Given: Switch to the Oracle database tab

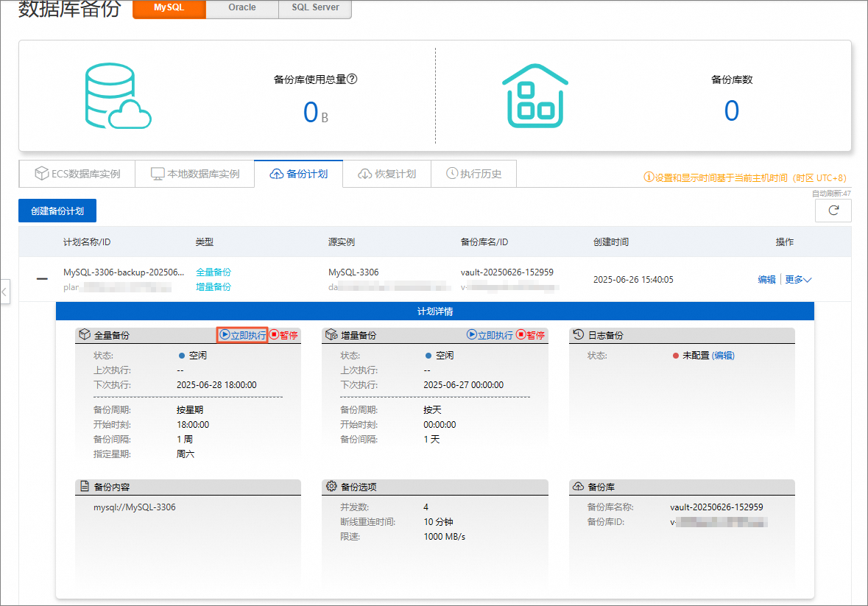Looking at the screenshot, I should tap(242, 8).
